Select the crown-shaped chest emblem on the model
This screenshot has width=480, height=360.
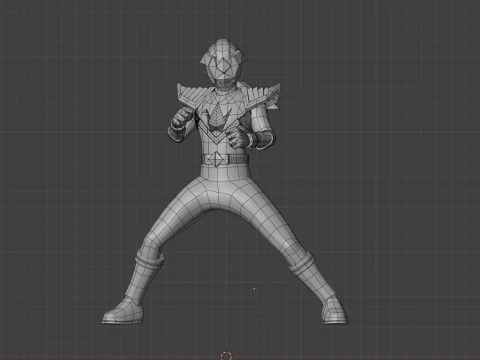coord(217,117)
